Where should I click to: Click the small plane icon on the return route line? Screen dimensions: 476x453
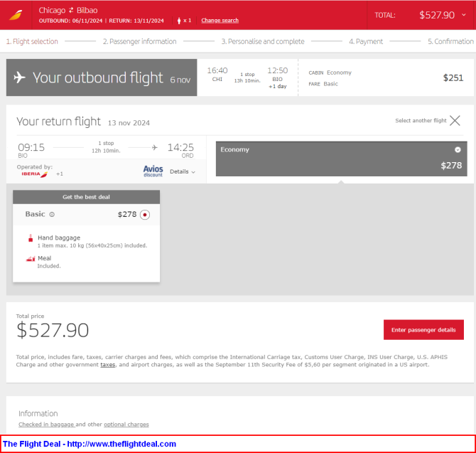(155, 148)
